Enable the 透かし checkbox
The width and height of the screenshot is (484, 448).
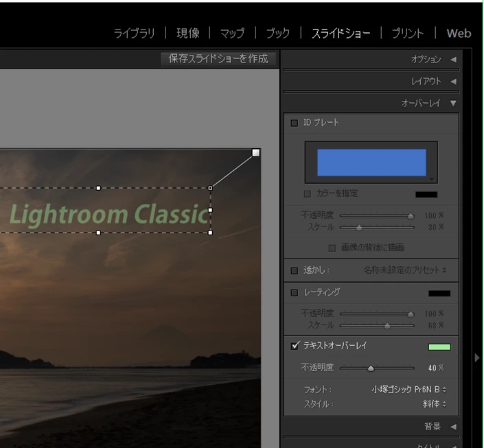295,270
